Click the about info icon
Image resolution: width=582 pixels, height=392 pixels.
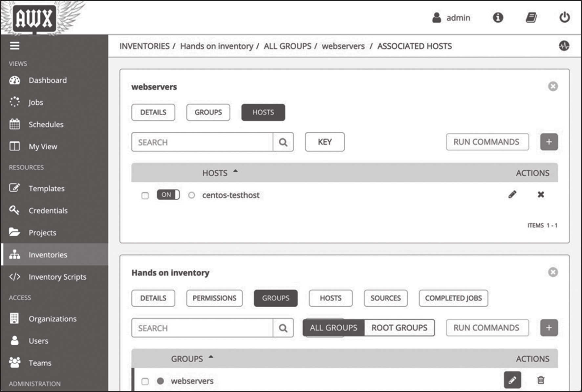point(498,17)
